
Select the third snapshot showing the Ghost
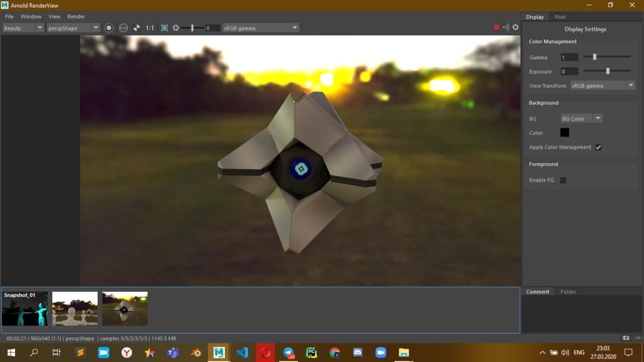pyautogui.click(x=125, y=309)
